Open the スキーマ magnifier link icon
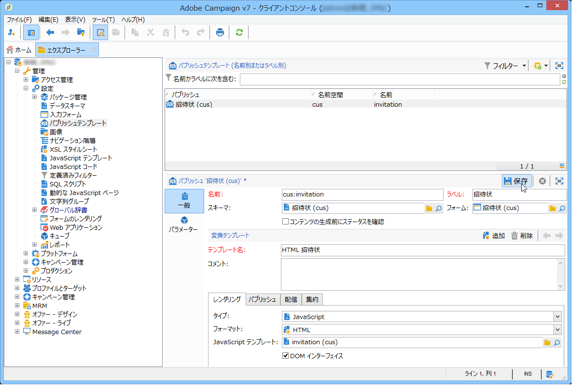This screenshot has height=392, width=583. [439, 208]
